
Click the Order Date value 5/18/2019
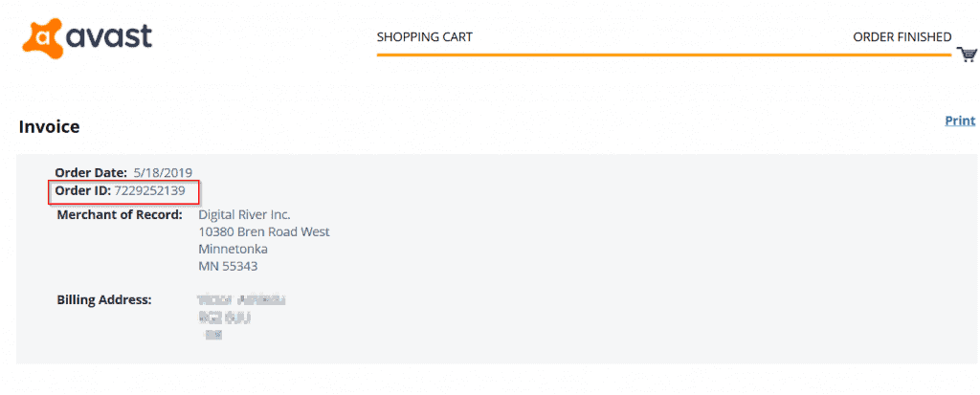pyautogui.click(x=163, y=172)
